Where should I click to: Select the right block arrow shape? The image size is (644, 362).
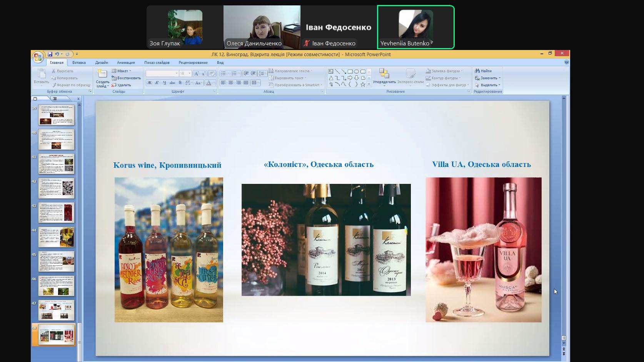tap(350, 78)
